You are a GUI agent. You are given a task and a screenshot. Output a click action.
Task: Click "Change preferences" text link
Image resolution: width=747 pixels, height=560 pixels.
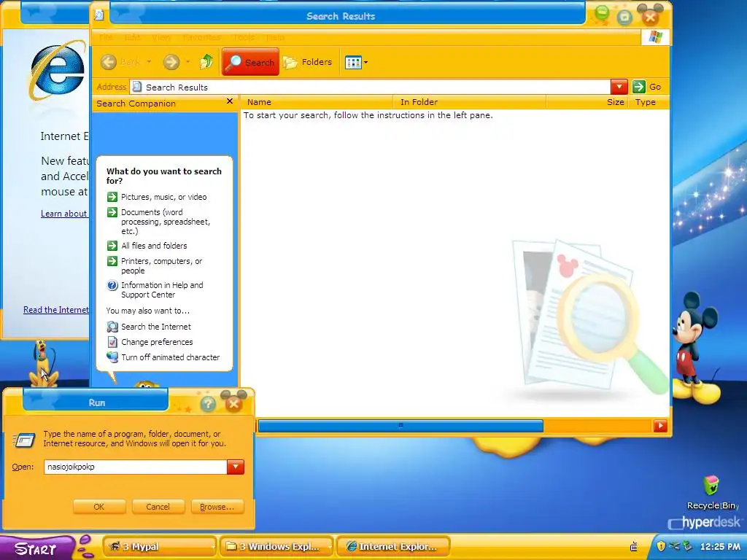(x=157, y=342)
